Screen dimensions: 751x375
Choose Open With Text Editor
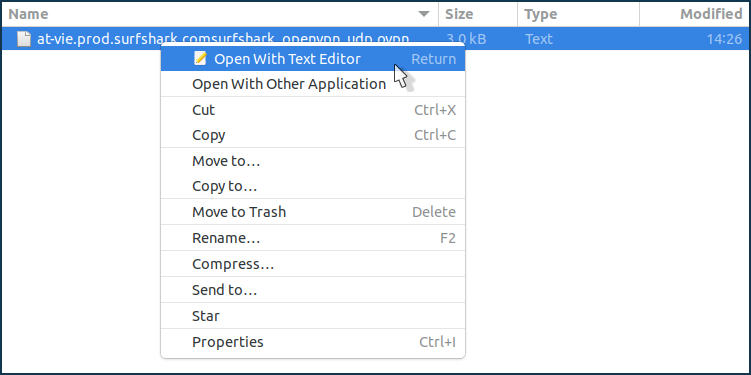pos(313,59)
